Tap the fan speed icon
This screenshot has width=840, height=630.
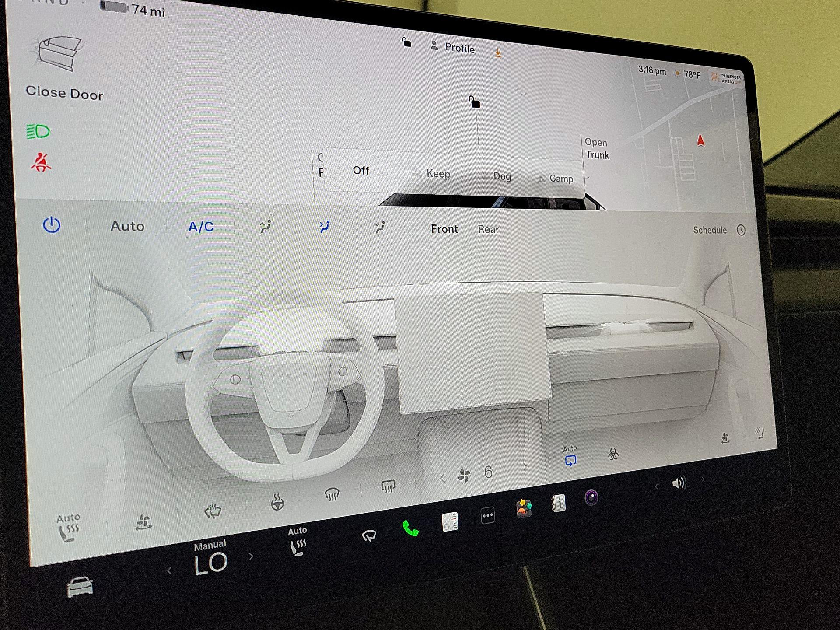click(464, 475)
